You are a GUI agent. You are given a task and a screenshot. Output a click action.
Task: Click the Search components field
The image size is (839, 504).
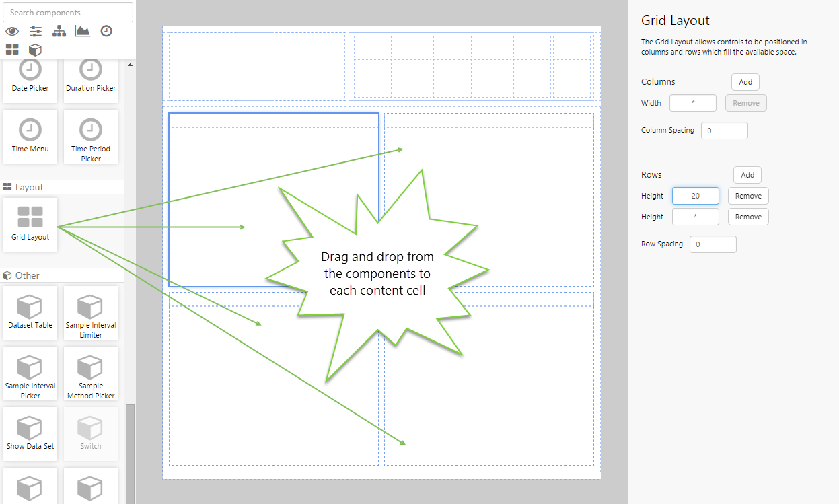[x=67, y=12]
